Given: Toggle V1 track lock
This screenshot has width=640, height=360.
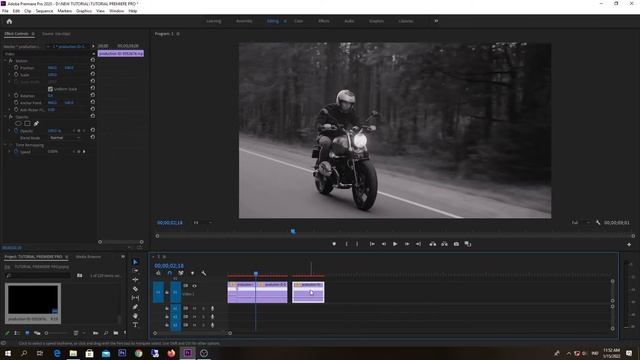Looking at the screenshot, I should coord(167,292).
